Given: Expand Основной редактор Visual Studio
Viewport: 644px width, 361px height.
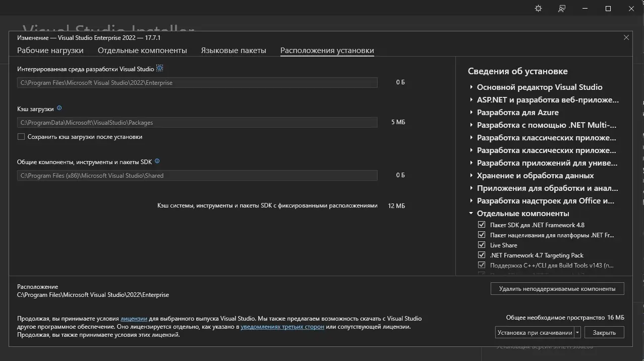Looking at the screenshot, I should tap(471, 87).
